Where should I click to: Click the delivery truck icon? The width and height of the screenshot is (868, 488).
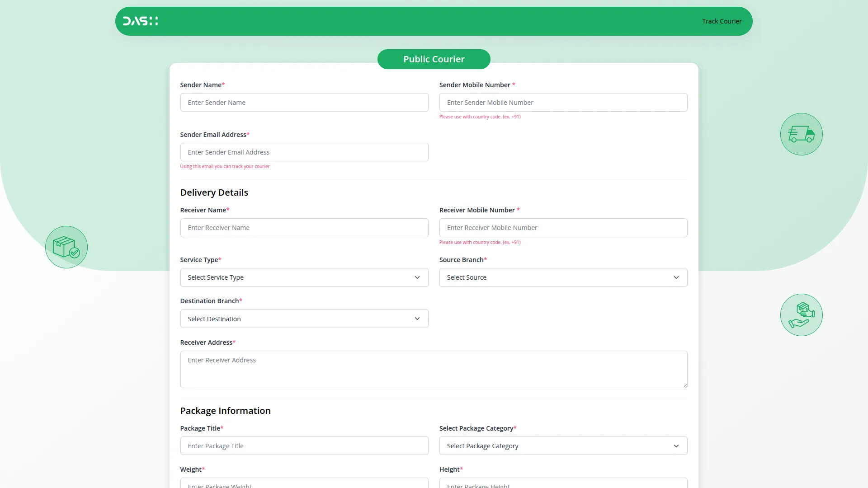[801, 134]
